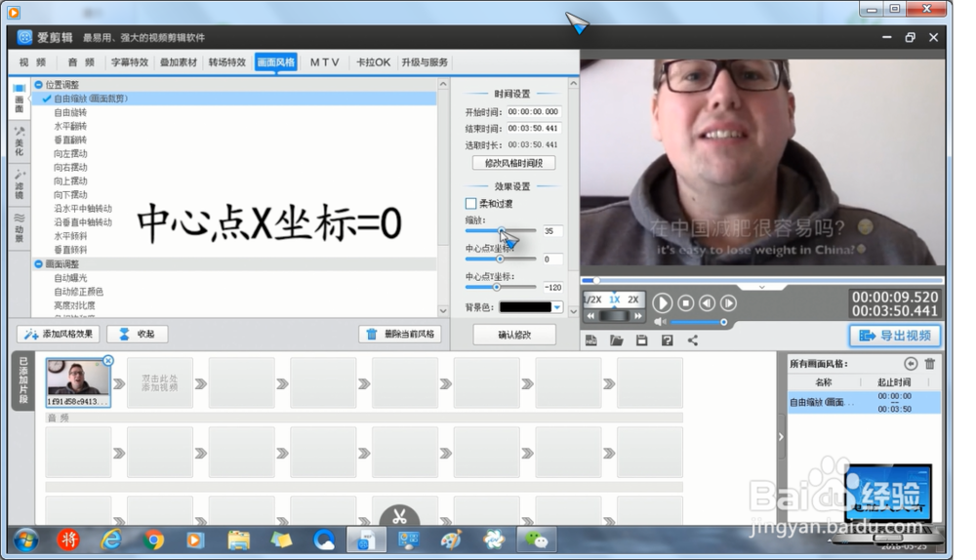Click the 收起 button
976x560 pixels.
coord(137,334)
